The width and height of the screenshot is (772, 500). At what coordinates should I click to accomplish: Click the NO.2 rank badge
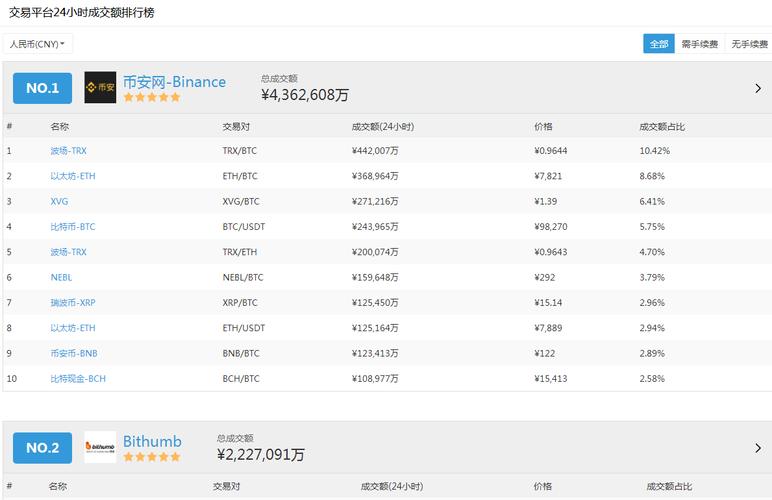point(42,448)
